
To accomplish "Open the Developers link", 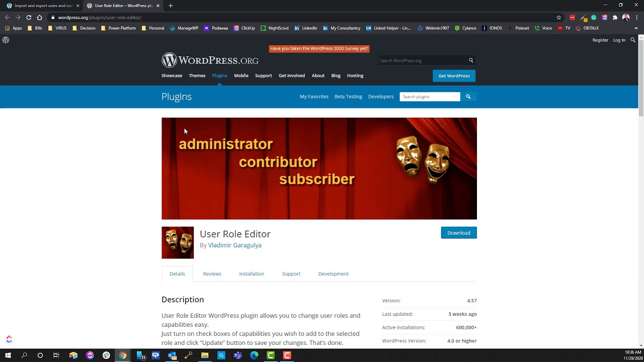I will [x=381, y=97].
